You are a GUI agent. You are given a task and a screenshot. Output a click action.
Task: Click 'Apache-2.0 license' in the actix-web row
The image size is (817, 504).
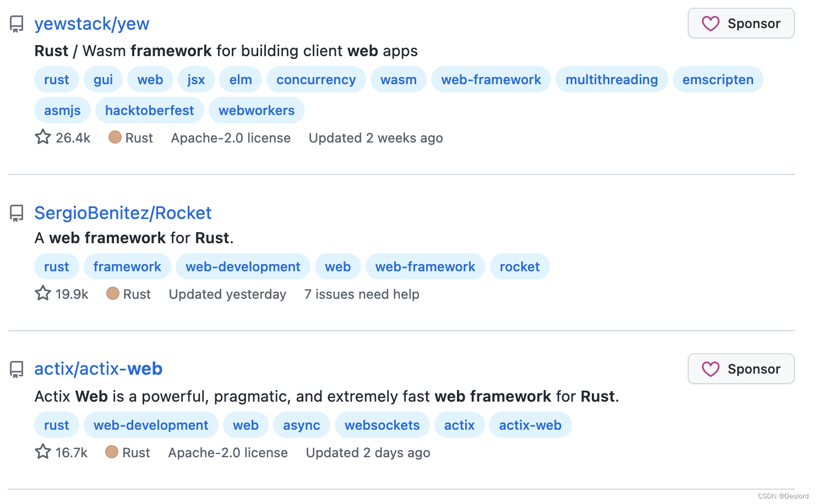click(228, 452)
